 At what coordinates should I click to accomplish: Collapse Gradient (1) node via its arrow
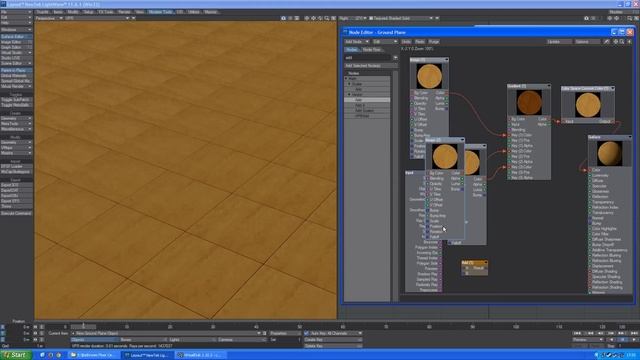coord(548,86)
